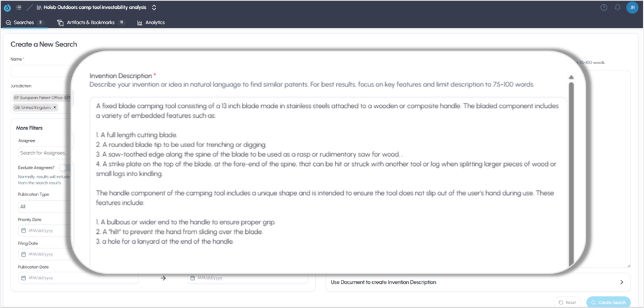644x308 pixels.
Task: Switch to the Searches tab
Action: 25,22
